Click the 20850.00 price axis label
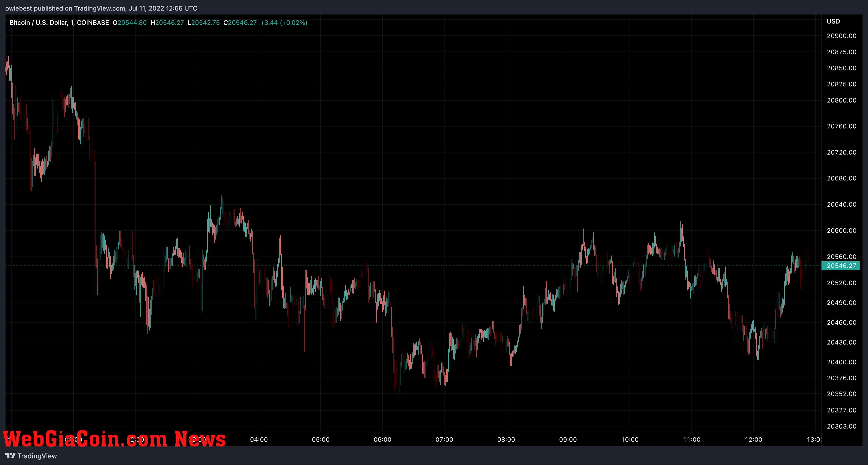 click(841, 68)
